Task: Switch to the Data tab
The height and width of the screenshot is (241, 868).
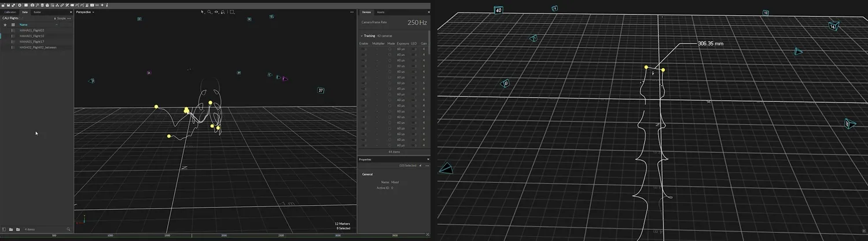Action: point(25,12)
